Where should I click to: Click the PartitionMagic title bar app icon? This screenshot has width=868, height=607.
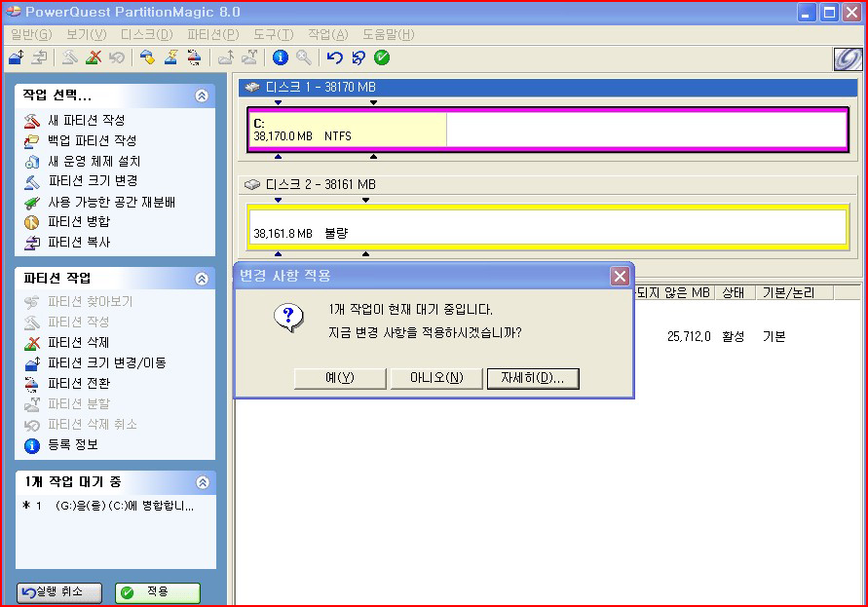click(x=14, y=12)
